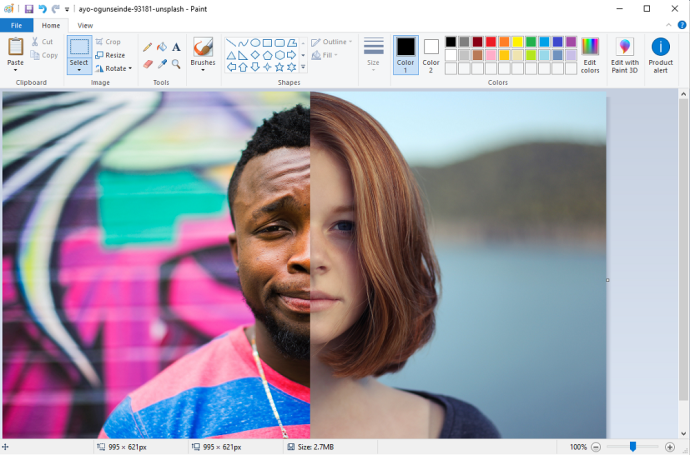Select the Pencil tool
690x455 pixels.
click(x=148, y=47)
